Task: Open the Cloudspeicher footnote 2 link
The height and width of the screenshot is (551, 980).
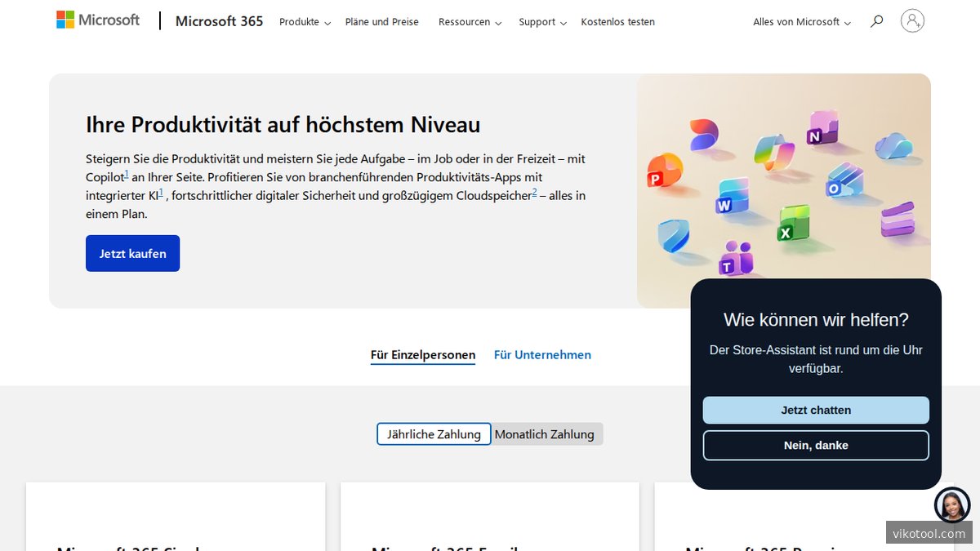Action: (x=534, y=191)
